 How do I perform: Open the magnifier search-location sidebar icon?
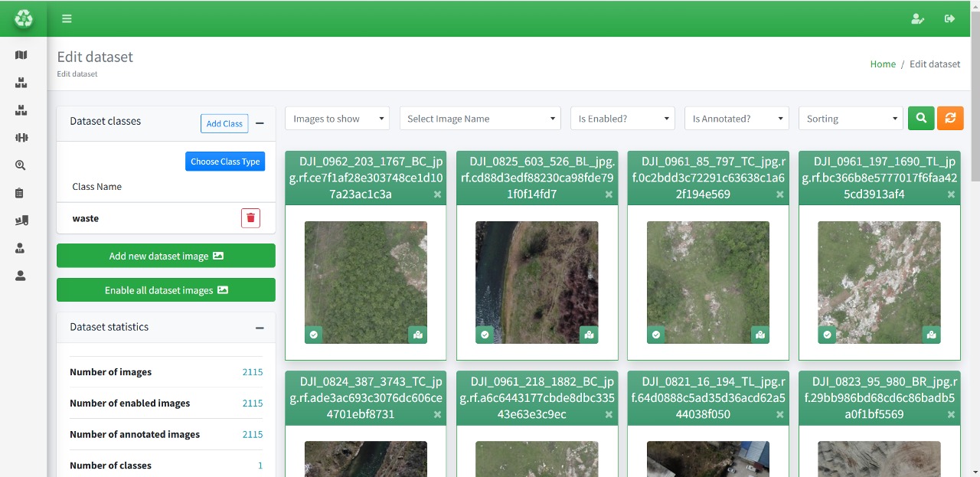[x=21, y=165]
